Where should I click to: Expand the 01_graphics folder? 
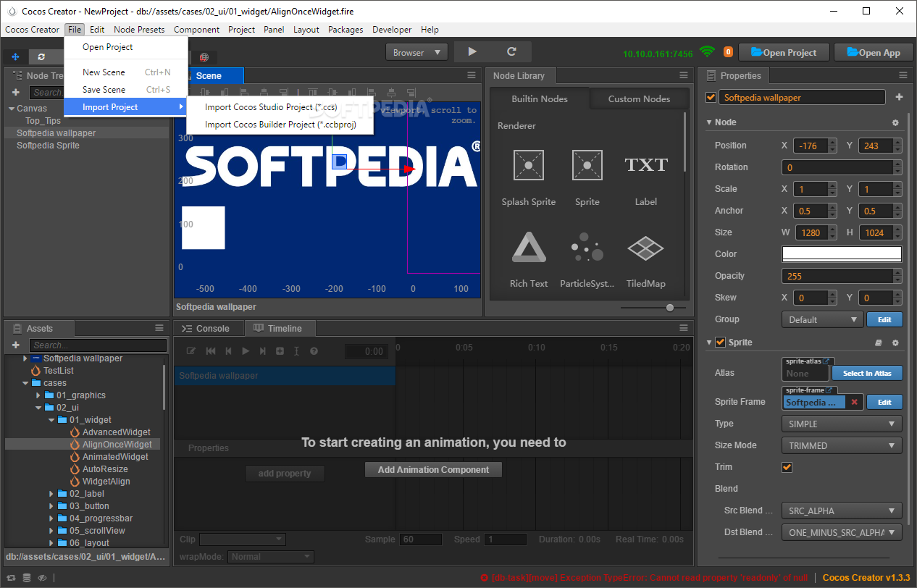point(38,395)
